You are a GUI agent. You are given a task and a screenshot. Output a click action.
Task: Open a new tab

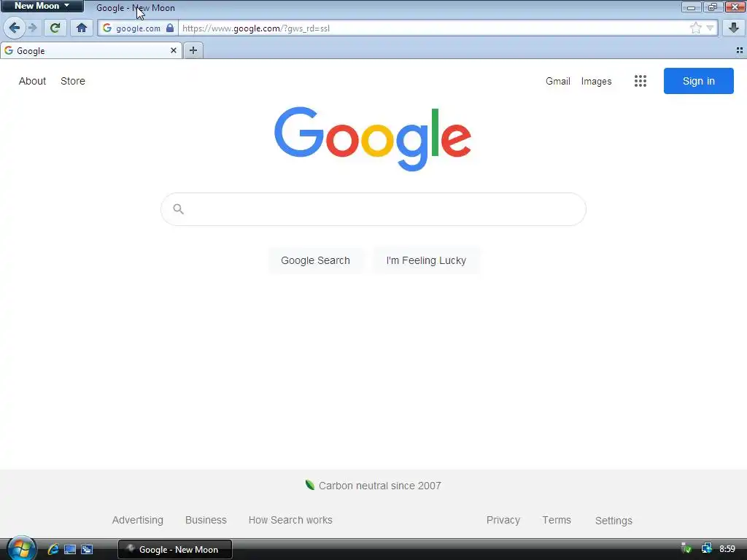point(193,50)
